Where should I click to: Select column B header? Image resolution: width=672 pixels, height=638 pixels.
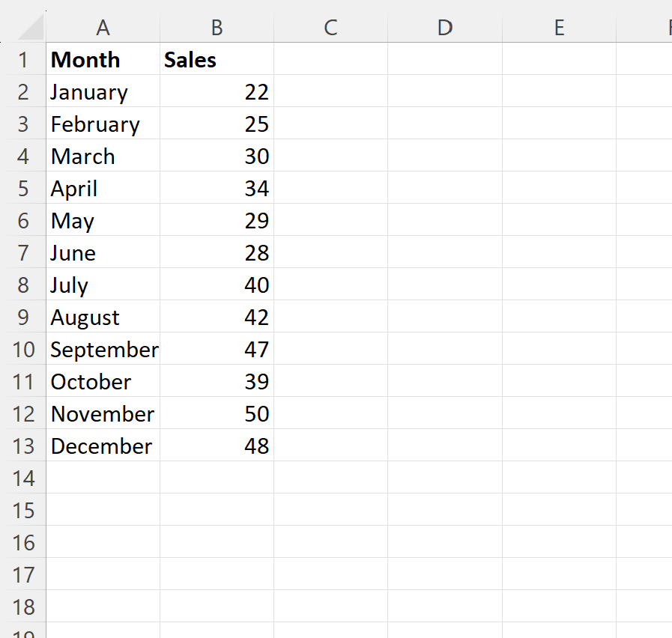(x=217, y=27)
